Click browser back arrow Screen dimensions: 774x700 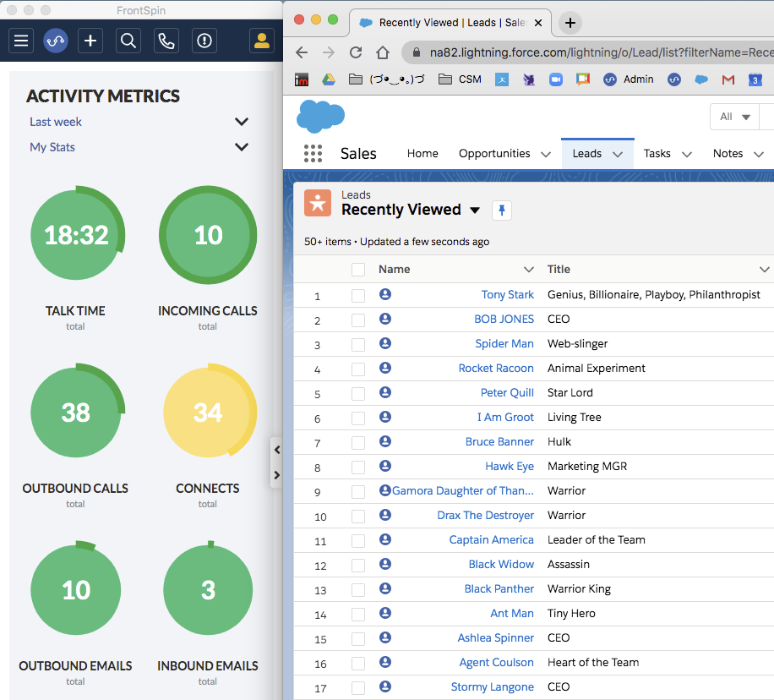click(302, 52)
